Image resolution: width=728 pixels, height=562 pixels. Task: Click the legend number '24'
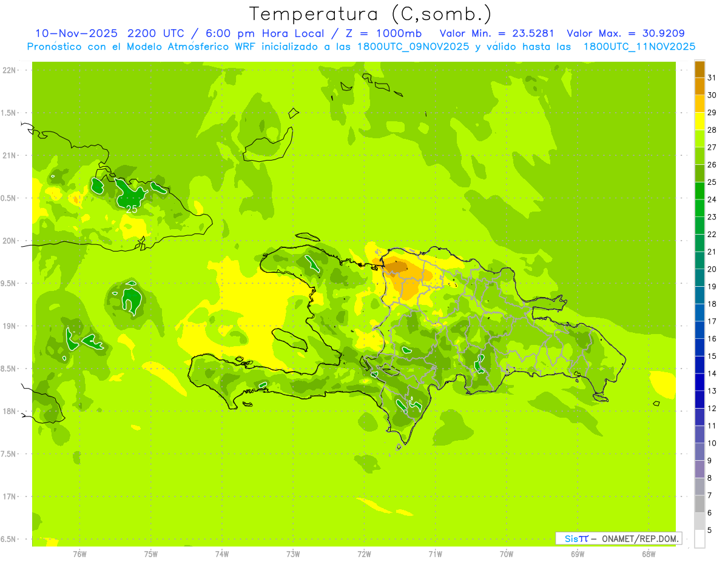tap(712, 199)
